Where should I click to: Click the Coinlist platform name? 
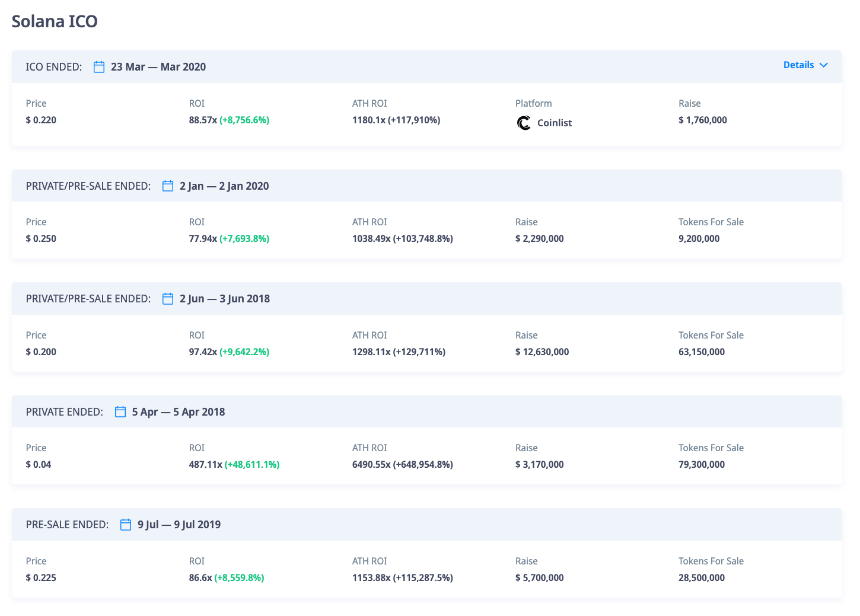pyautogui.click(x=555, y=123)
